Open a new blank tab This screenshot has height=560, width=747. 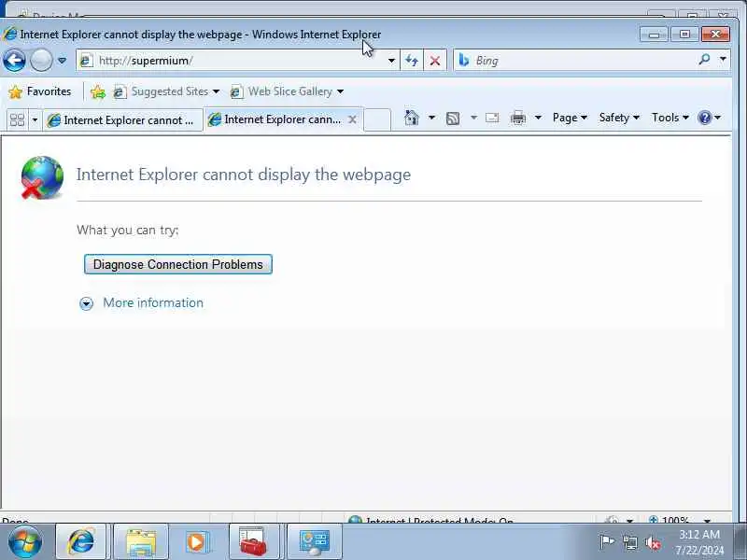(377, 119)
